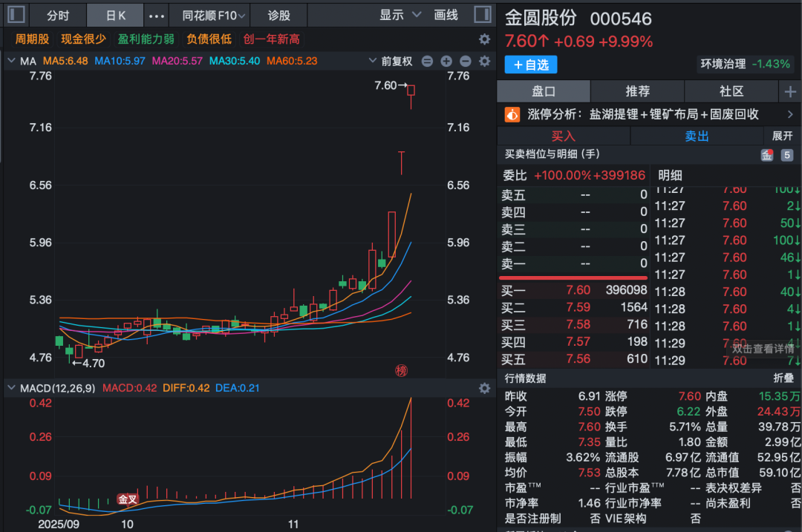The image size is (802, 532).
Task: Open the orange 涨停分析 icon
Action: 512,114
